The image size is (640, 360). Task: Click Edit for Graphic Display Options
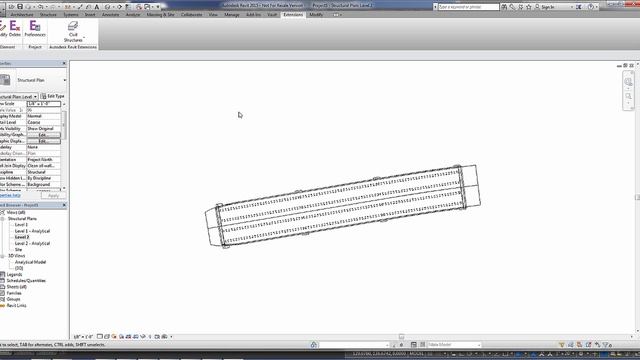point(44,141)
